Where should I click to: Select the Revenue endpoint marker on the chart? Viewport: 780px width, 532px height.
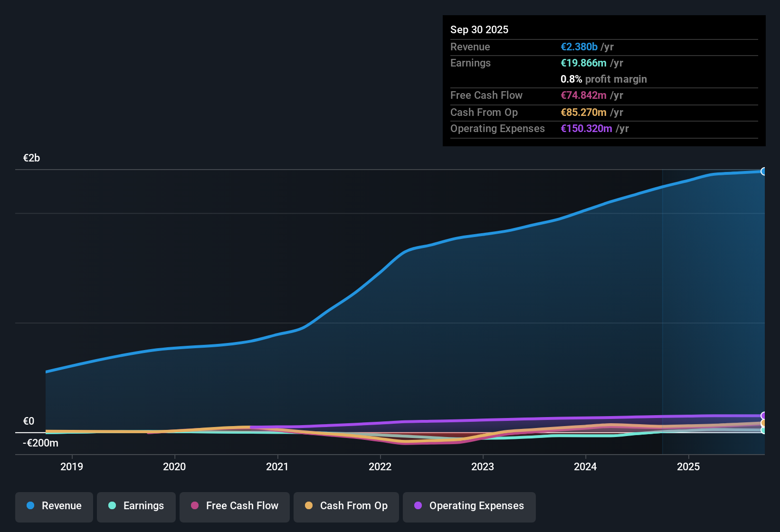[764, 171]
